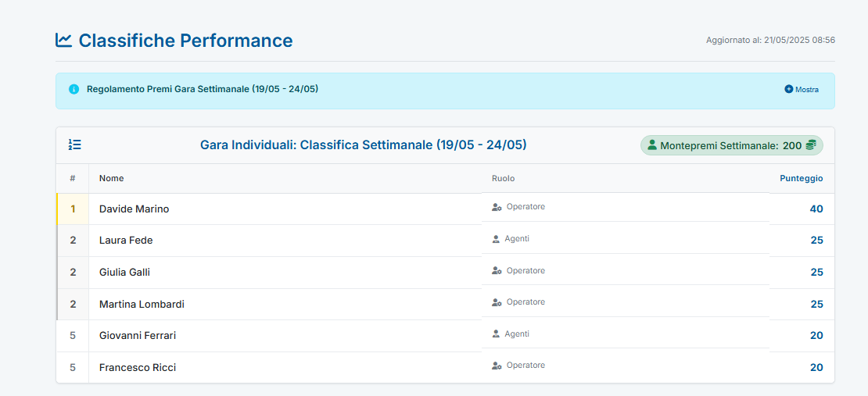Click the # column header
The height and width of the screenshot is (396, 868).
pos(73,178)
